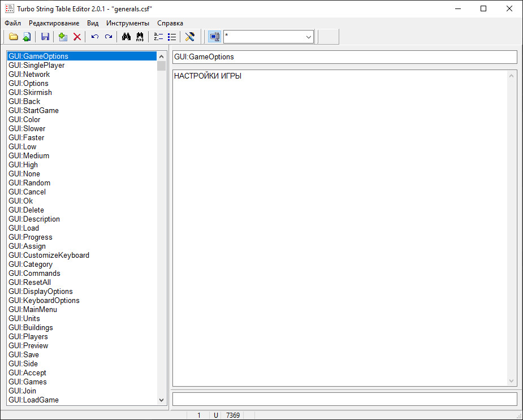This screenshot has width=523, height=420.
Task: Select GUI:Players in the list
Action: [x=82, y=336]
